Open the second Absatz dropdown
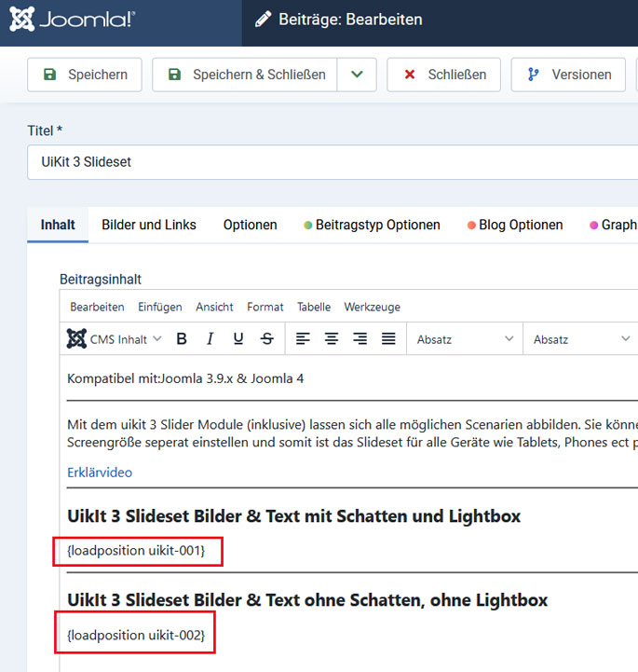The height and width of the screenshot is (672, 638). [581, 339]
